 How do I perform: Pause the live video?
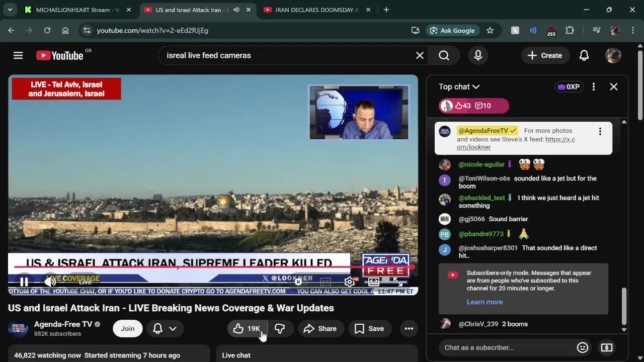pyautogui.click(x=24, y=282)
